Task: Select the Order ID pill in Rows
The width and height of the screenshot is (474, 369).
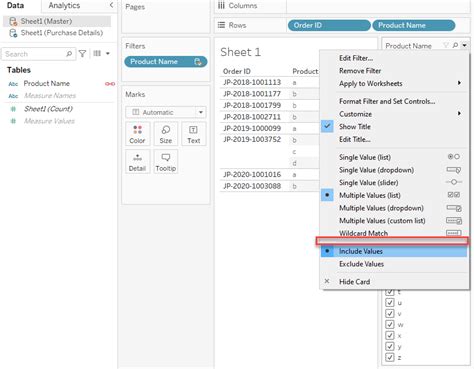Action: pyautogui.click(x=329, y=25)
